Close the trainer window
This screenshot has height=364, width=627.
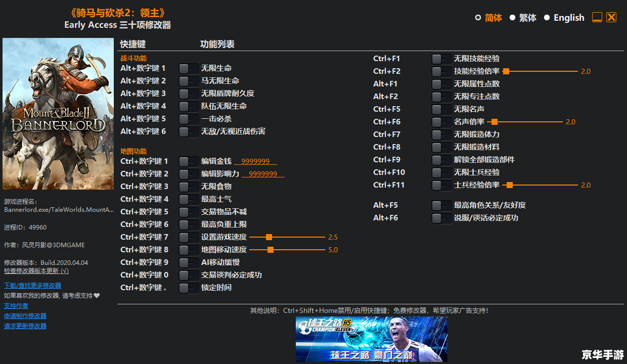(611, 17)
